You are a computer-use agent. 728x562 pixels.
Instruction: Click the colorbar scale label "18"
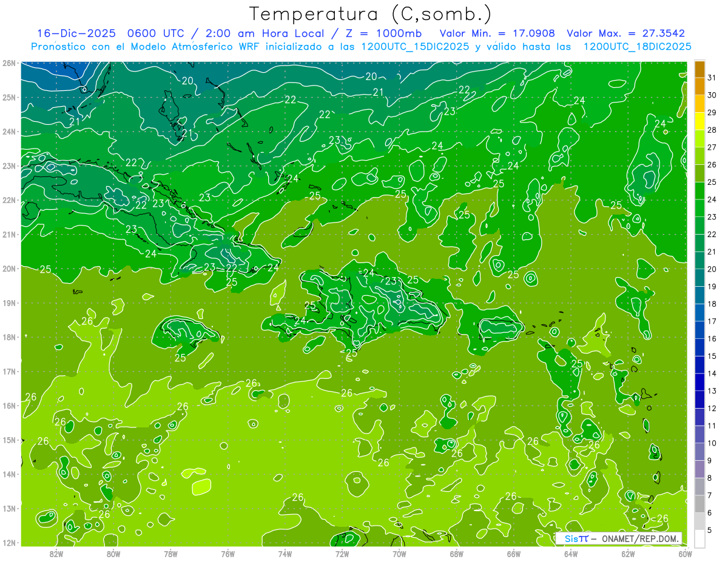712,304
